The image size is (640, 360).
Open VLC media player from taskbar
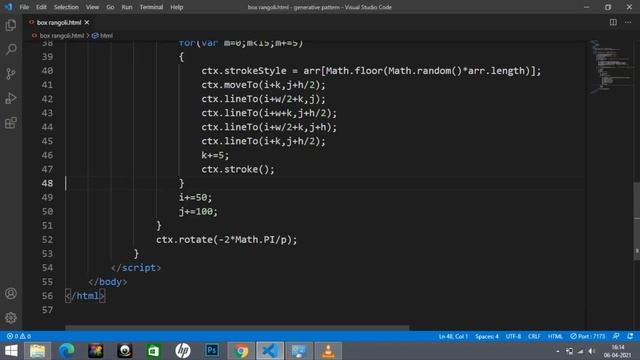point(328,351)
